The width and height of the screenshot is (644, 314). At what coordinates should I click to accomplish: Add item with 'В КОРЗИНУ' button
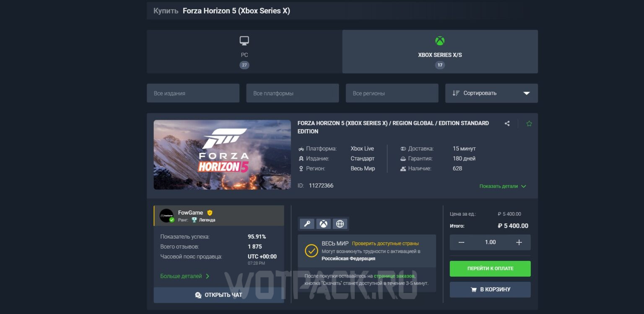coord(490,290)
